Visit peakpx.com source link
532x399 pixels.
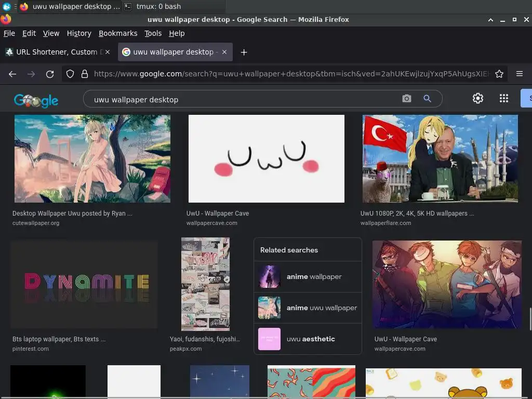click(x=185, y=349)
